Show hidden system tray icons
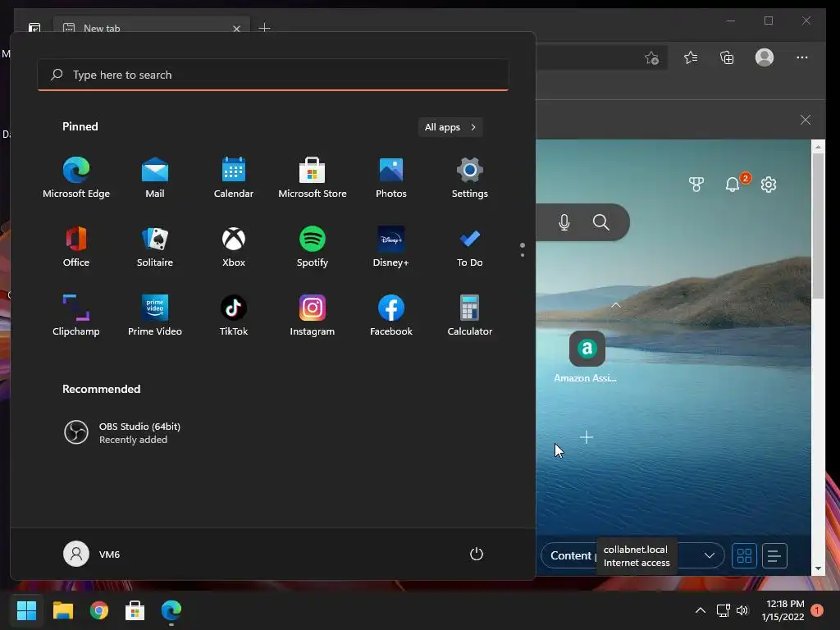The height and width of the screenshot is (630, 840). pyautogui.click(x=701, y=610)
